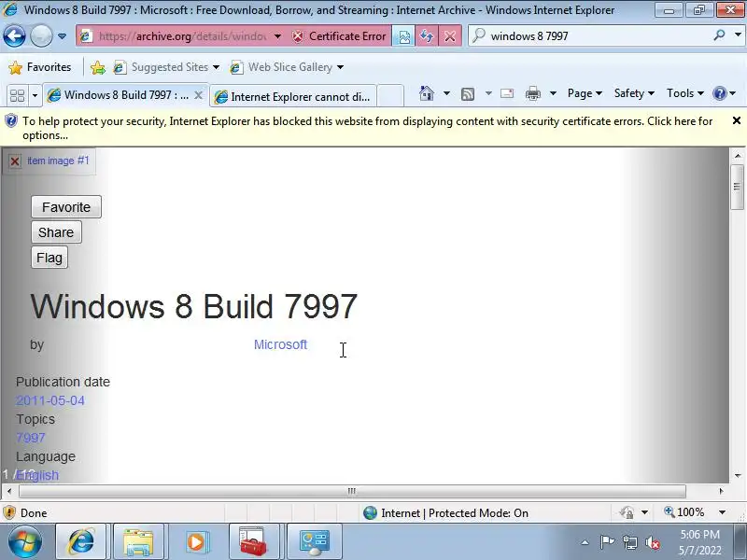The width and height of the screenshot is (747, 560).
Task: Go back with the Back arrow button
Action: point(14,36)
